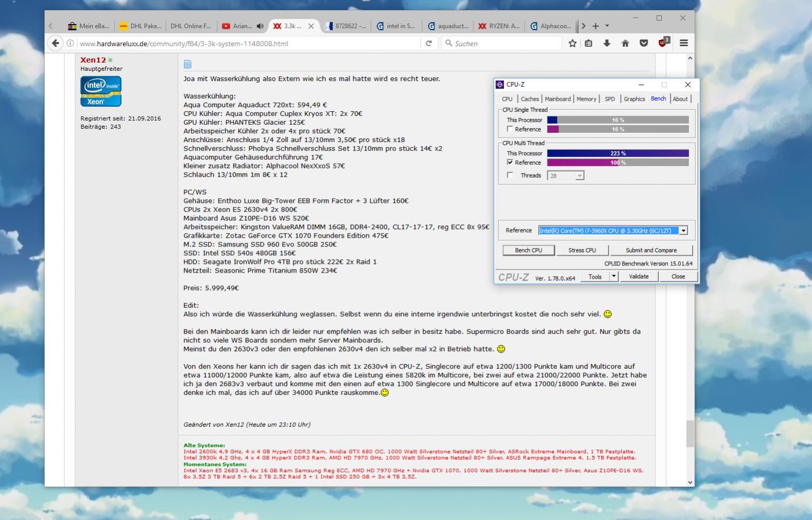Click the CPU-Z title bar app icon
This screenshot has height=520, width=812.
(x=500, y=85)
